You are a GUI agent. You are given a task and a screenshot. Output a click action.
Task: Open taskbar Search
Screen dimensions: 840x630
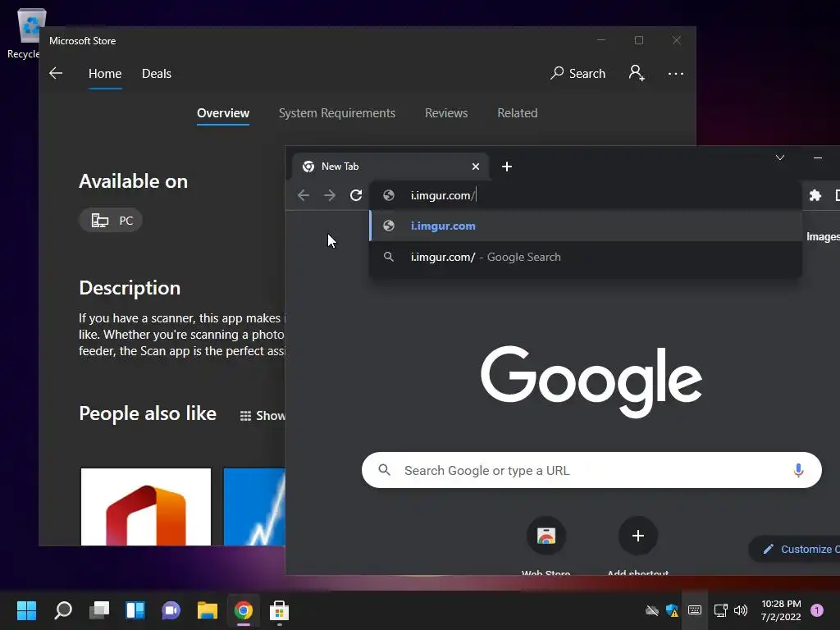(63, 610)
